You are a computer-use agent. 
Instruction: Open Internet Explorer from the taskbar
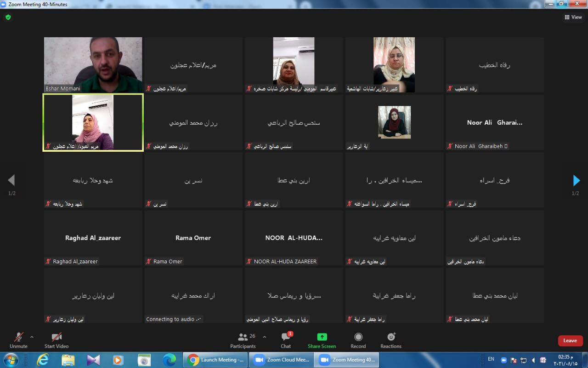[x=43, y=360]
